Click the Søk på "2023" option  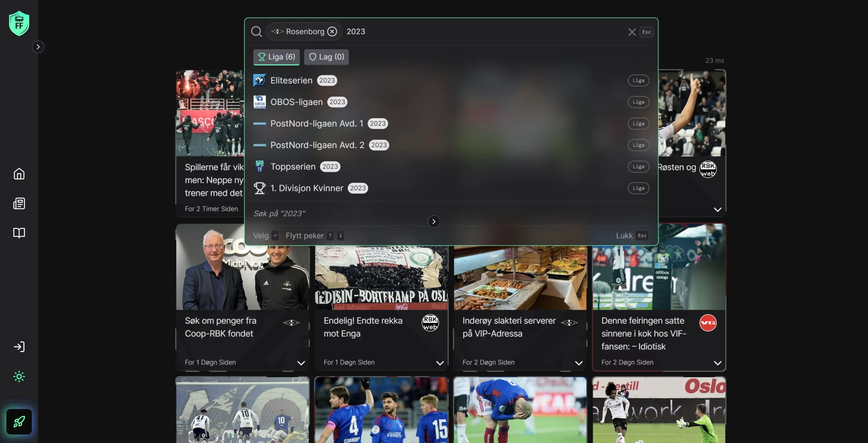[279, 213]
